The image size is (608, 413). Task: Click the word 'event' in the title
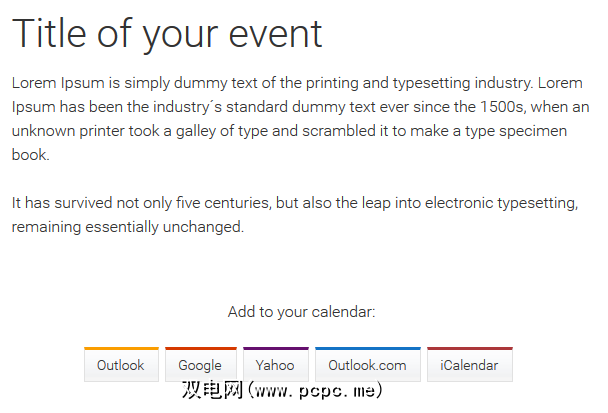(x=273, y=34)
